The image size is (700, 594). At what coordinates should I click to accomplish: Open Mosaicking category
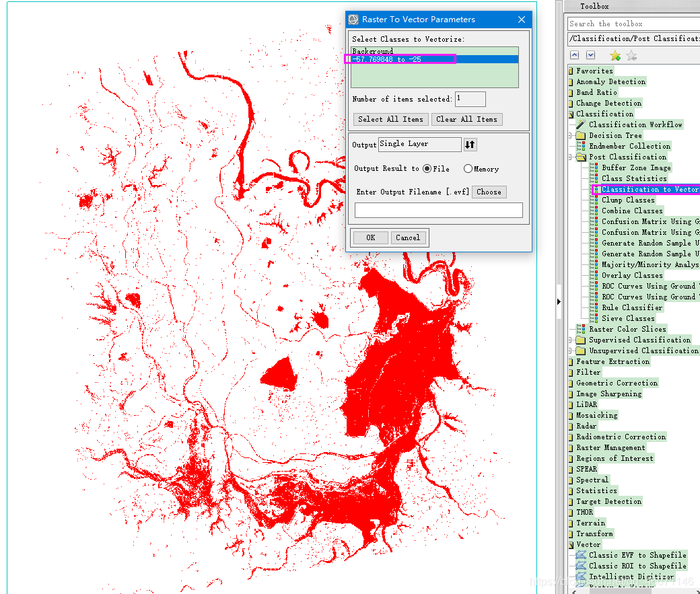(x=597, y=415)
